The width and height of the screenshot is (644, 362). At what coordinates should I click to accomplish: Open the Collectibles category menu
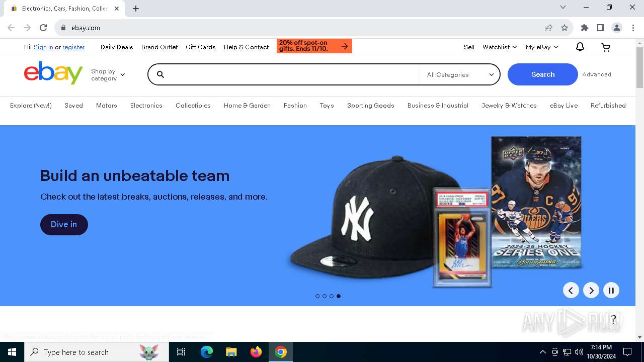193,105
